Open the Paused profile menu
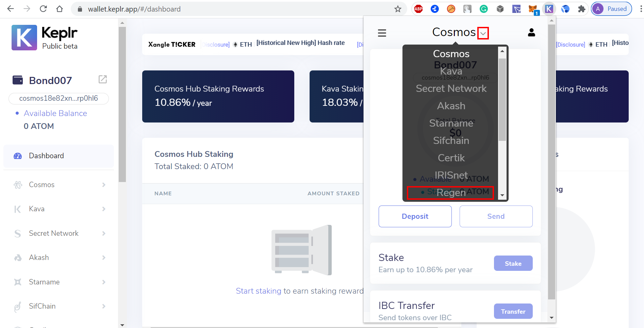Image resolution: width=644 pixels, height=328 pixels. [611, 9]
